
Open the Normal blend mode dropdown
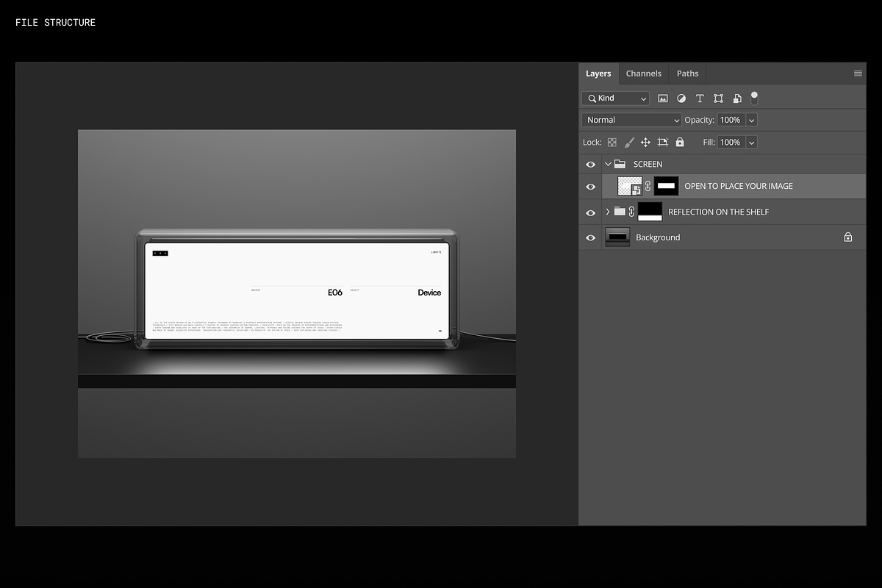(631, 120)
